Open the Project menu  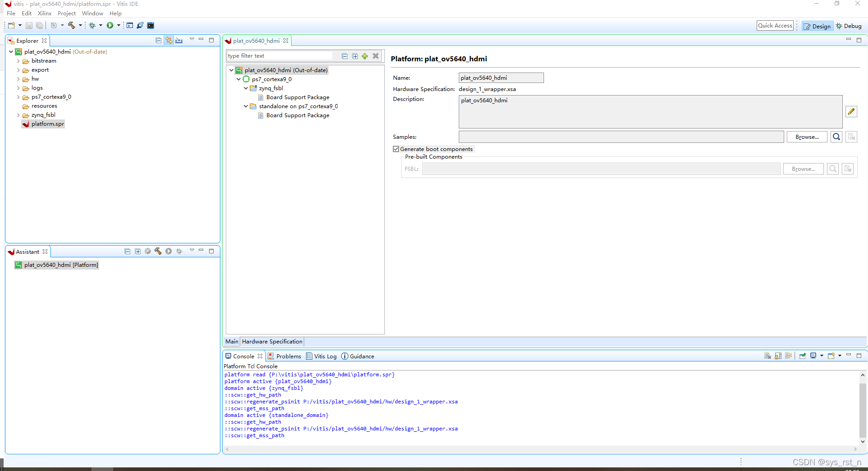click(x=67, y=13)
